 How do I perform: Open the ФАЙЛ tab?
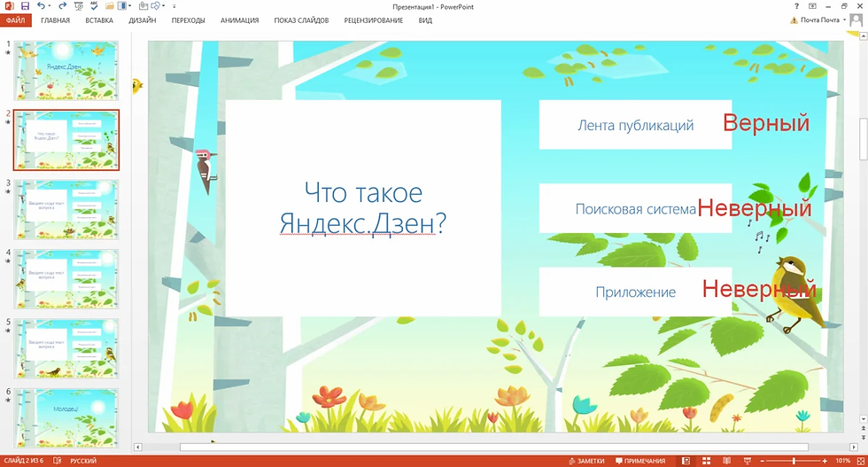[x=16, y=20]
